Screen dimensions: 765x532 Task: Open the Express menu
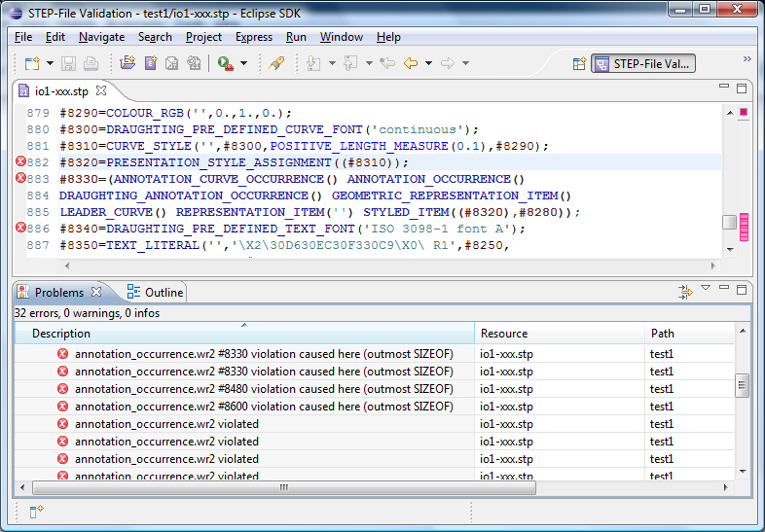tap(254, 37)
